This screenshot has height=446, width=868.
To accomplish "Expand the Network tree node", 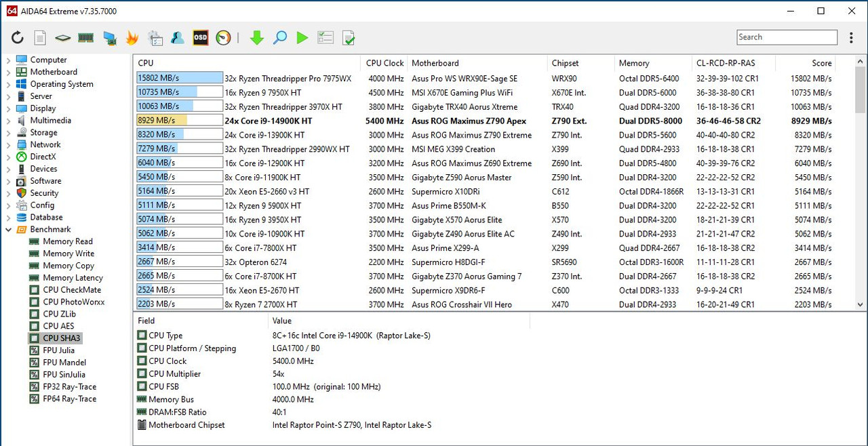I will coord(8,145).
